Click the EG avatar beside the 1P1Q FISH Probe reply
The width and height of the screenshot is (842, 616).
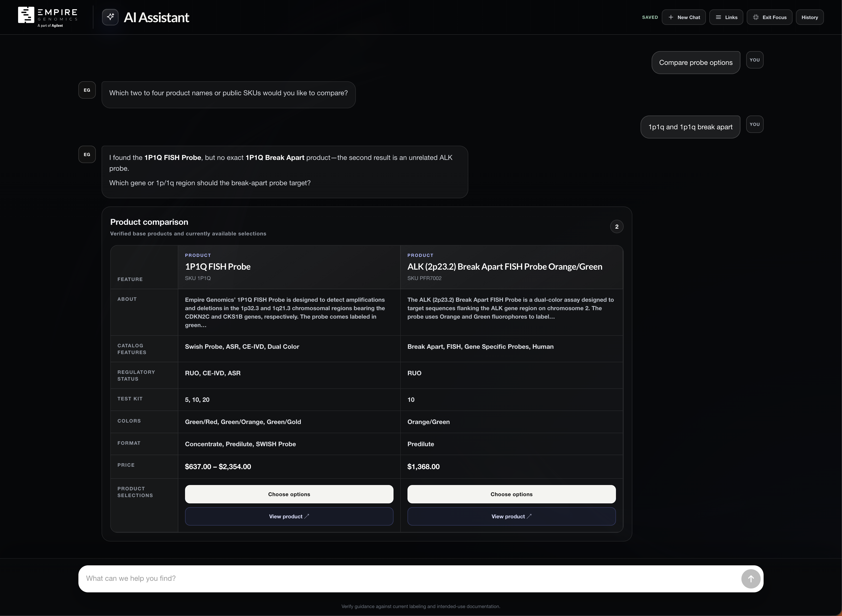87,155
